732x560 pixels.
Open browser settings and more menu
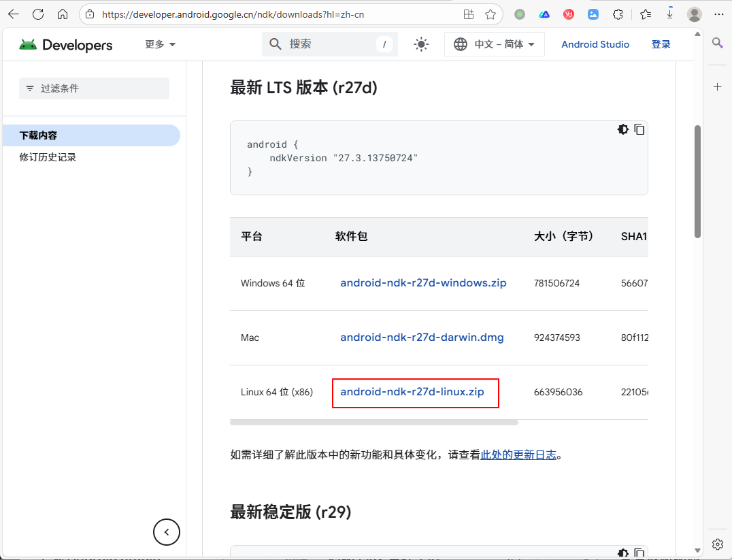point(719,14)
